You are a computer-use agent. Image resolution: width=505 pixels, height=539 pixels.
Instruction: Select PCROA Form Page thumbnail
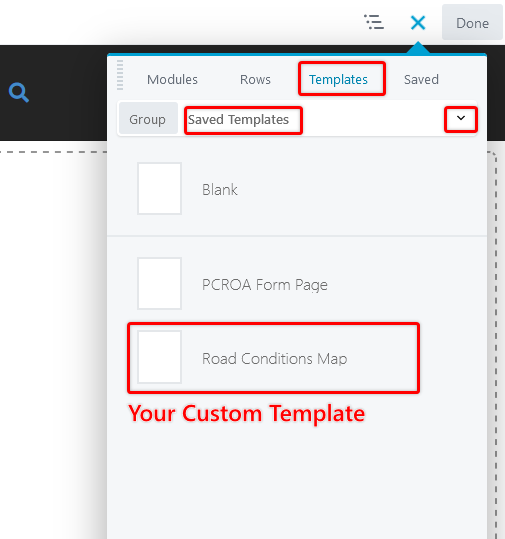click(160, 284)
